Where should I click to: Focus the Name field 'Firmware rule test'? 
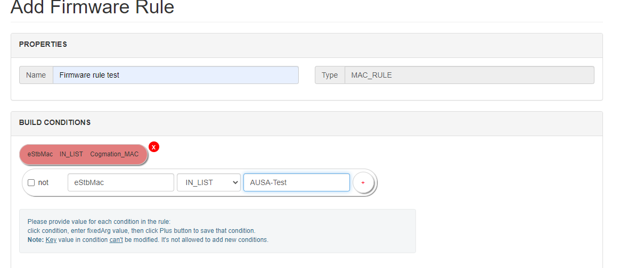tap(175, 75)
